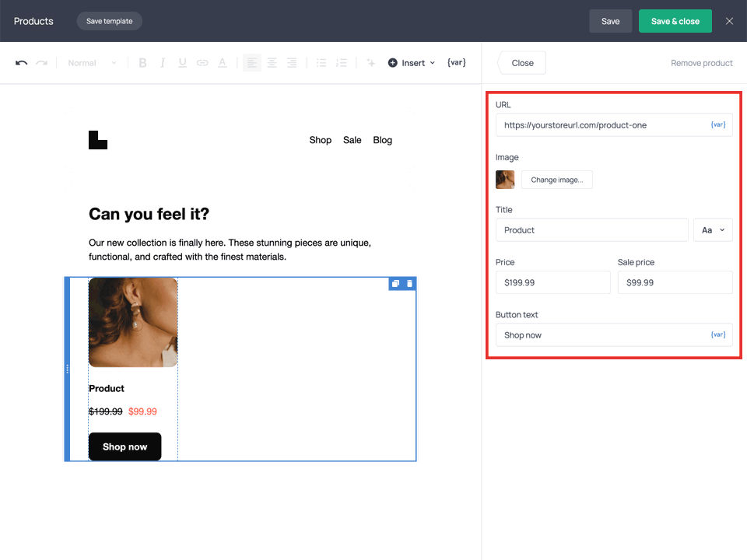Click the {var} icon in the URL field
This screenshot has height=560, width=747.
[x=717, y=124]
